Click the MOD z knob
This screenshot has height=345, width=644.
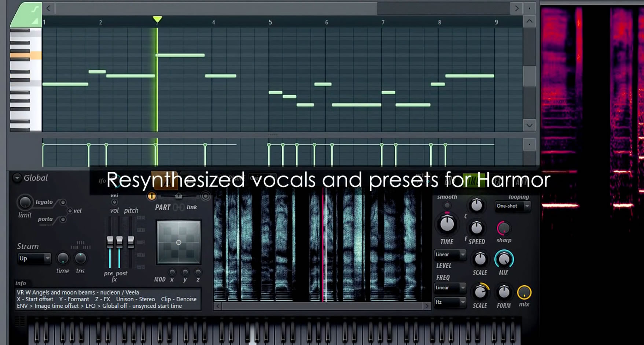[x=198, y=272]
